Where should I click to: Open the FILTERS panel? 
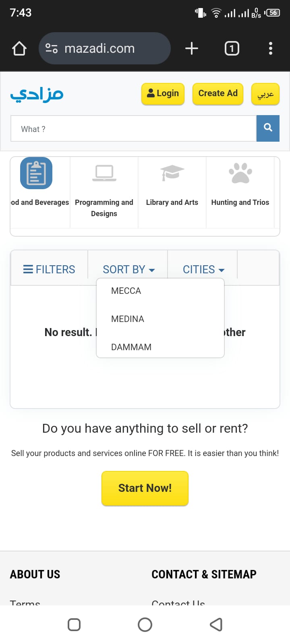pos(49,269)
